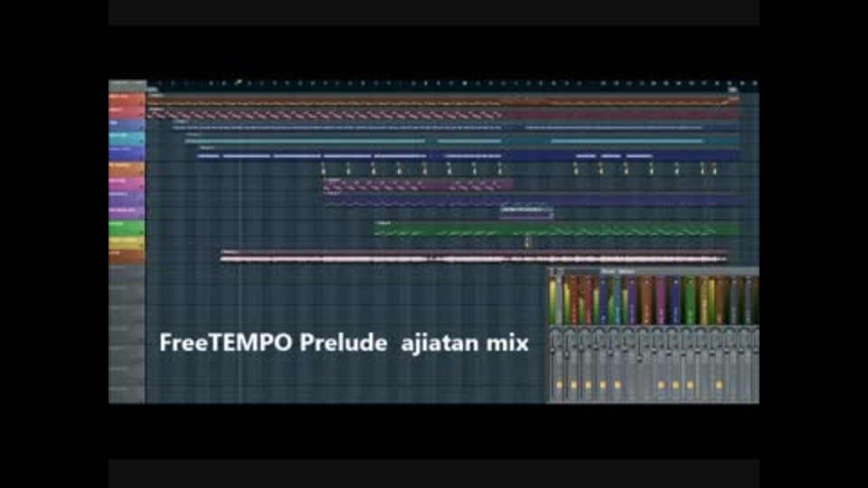Screen dimensions: 868x488
Task: Select the magenta pink playlist track header
Action: [x=127, y=183]
